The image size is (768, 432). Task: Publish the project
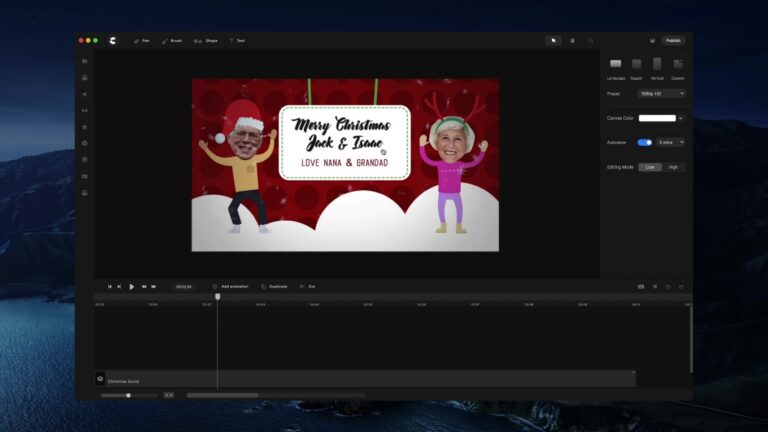(673, 41)
